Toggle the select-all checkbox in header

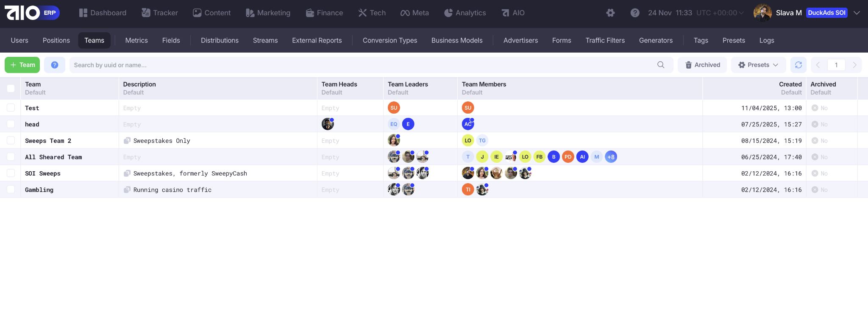point(11,88)
